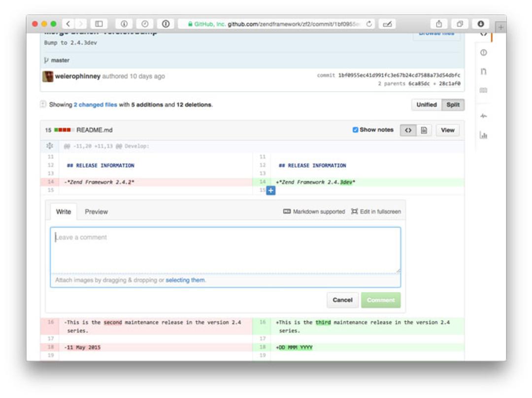Click in the Leave a comment textarea

coord(225,250)
